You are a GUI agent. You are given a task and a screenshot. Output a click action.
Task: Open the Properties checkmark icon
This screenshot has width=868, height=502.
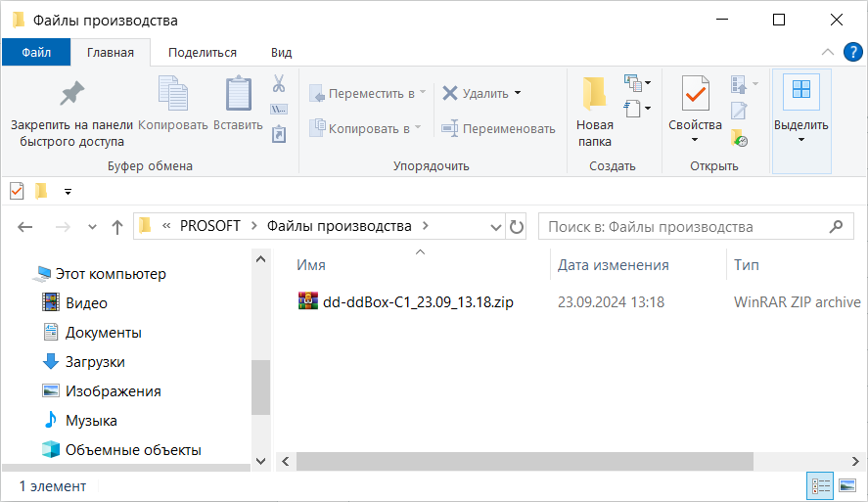tap(695, 95)
